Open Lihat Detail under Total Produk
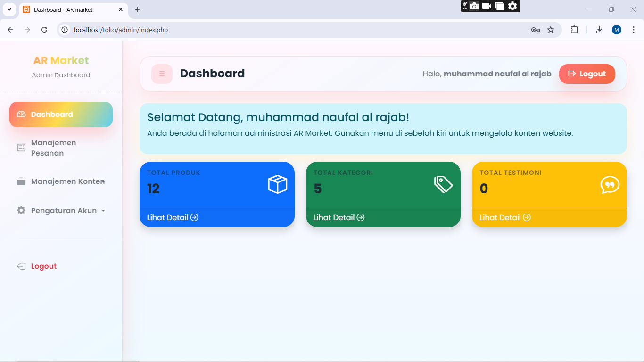 click(x=173, y=217)
